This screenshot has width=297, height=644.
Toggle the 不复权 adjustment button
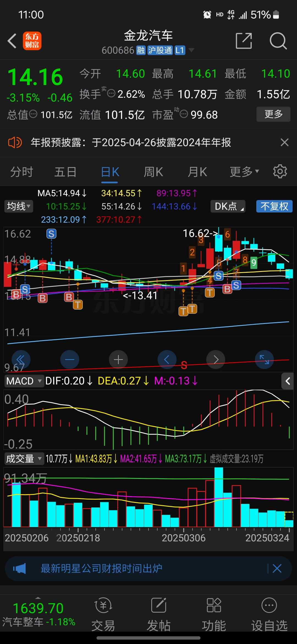pos(274,206)
